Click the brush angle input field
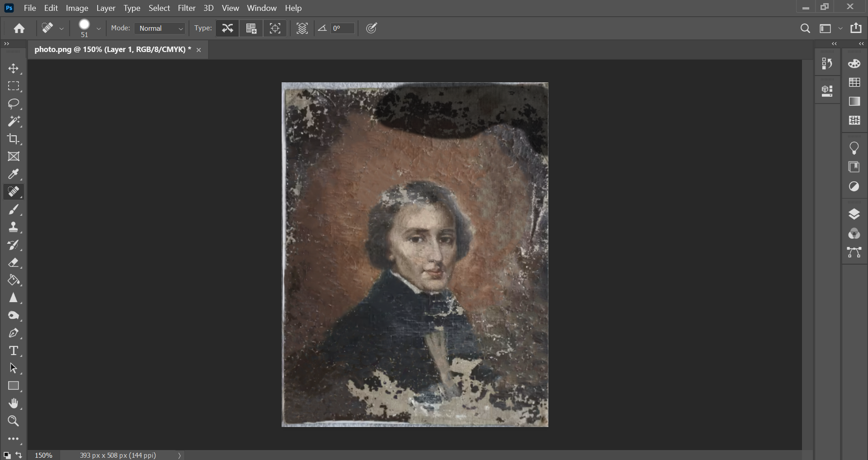868x460 pixels. point(342,28)
